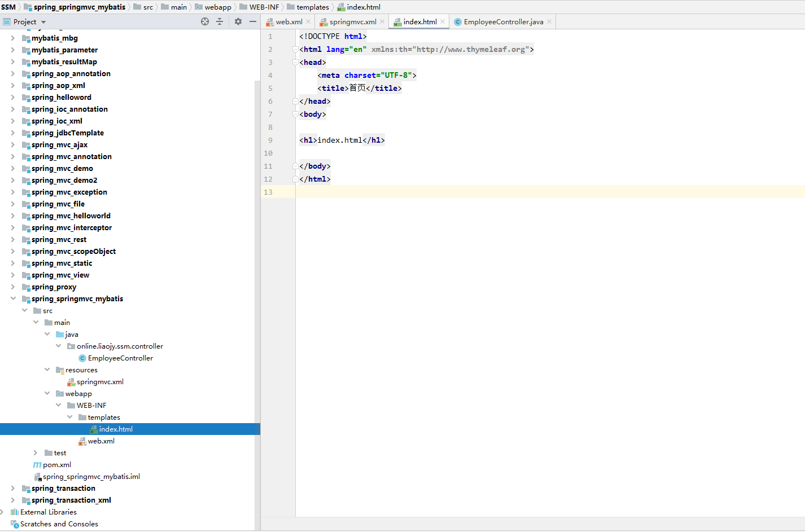Collapse the webapp folder arrow
The image size is (805, 532).
(x=47, y=393)
